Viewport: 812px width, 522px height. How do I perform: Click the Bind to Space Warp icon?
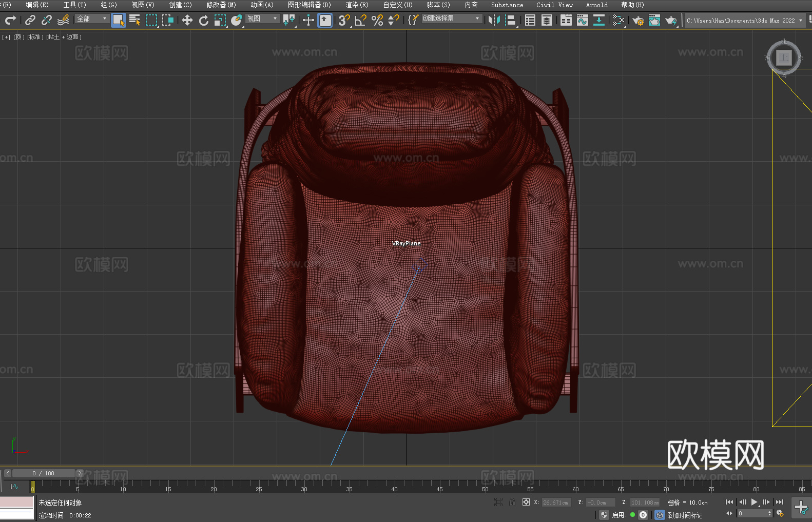click(63, 20)
